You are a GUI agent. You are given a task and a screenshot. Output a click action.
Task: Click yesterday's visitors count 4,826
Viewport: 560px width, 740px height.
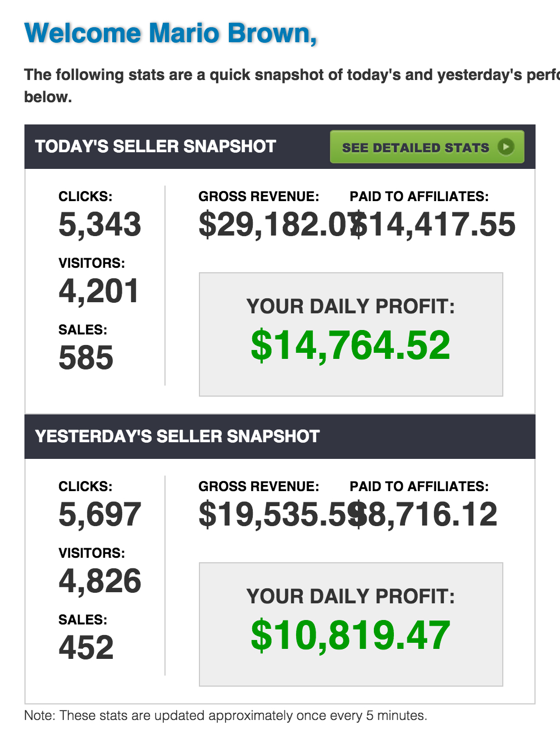click(x=100, y=581)
